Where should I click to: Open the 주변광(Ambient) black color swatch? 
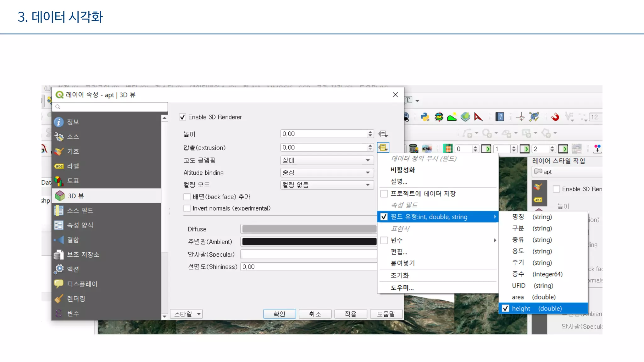point(309,242)
